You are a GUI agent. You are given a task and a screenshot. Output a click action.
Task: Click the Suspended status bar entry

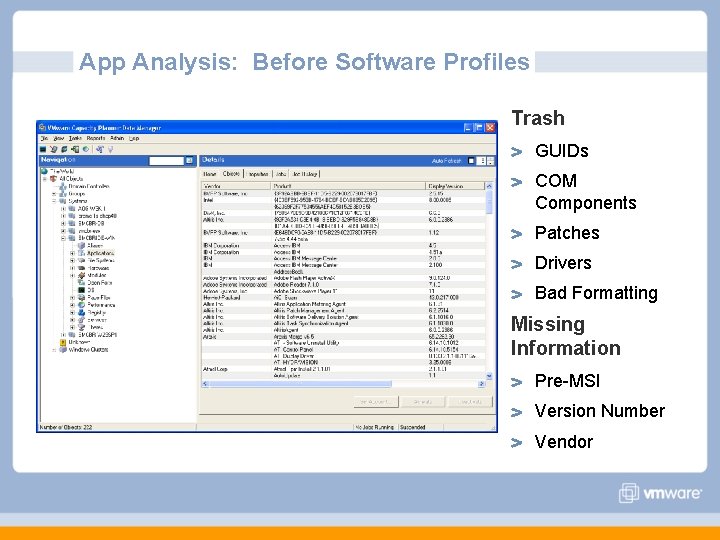[x=412, y=427]
